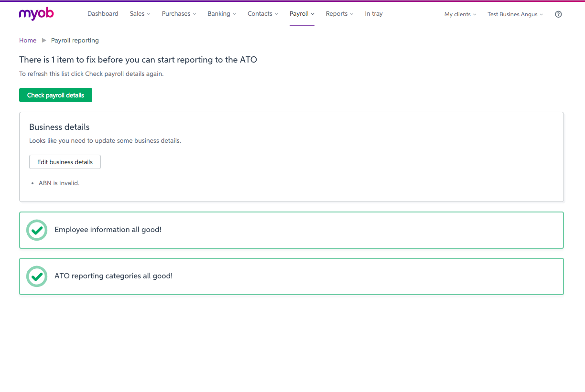Expand the Payroll menu

click(302, 14)
